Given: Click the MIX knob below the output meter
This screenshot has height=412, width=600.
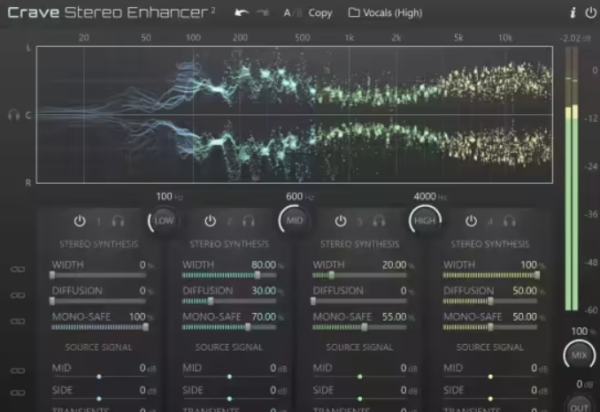Looking at the screenshot, I should 577,354.
